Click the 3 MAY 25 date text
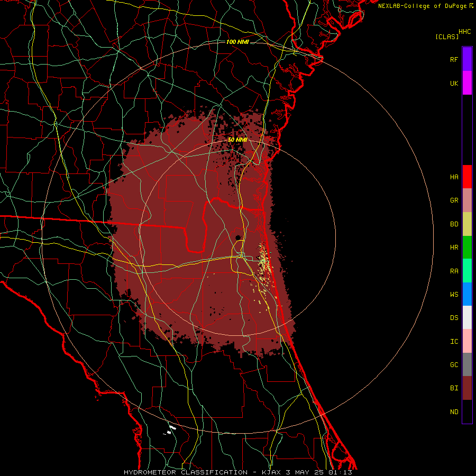 point(305,472)
